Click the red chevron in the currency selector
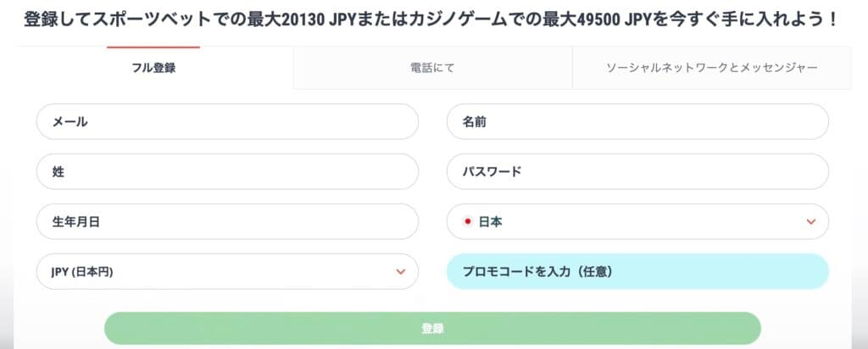Screen dimensions: 868x349 pyautogui.click(x=401, y=272)
